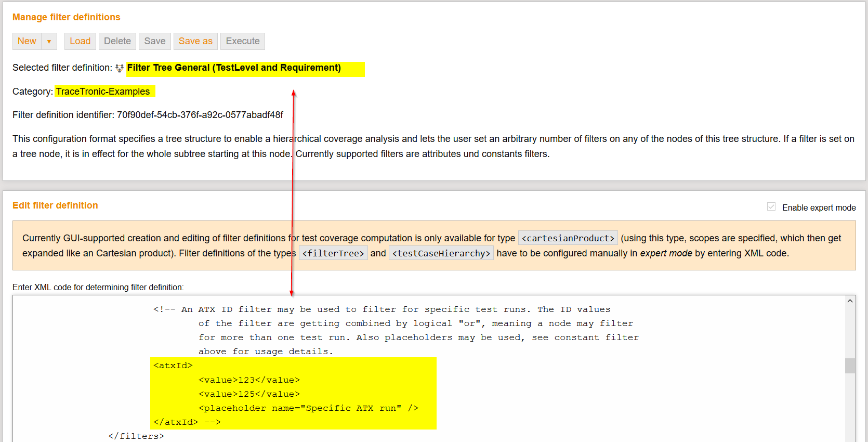
Task: Click the cartesianProduct code tag
Action: tap(568, 238)
